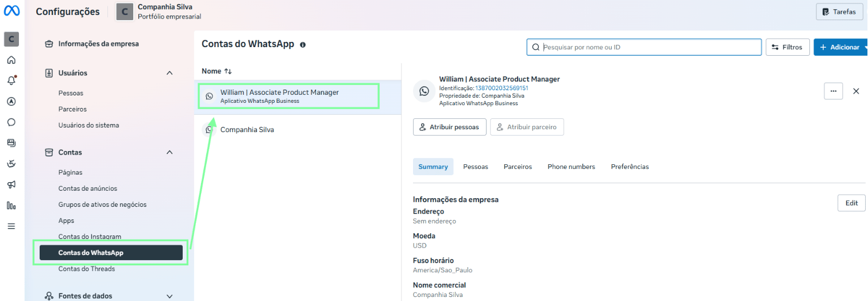Open the hamburger all-tools menu icon
The image size is (868, 301).
(x=11, y=226)
